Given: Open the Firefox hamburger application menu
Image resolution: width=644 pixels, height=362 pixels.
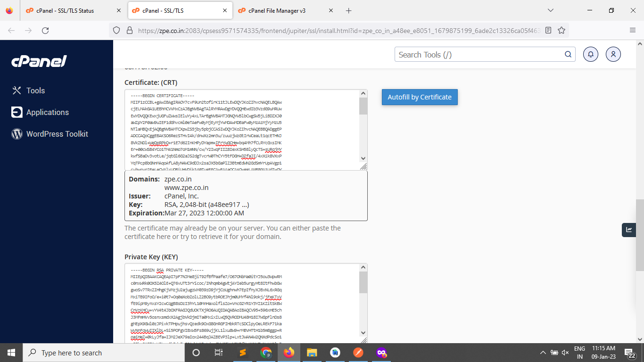Looking at the screenshot, I should point(633,30).
